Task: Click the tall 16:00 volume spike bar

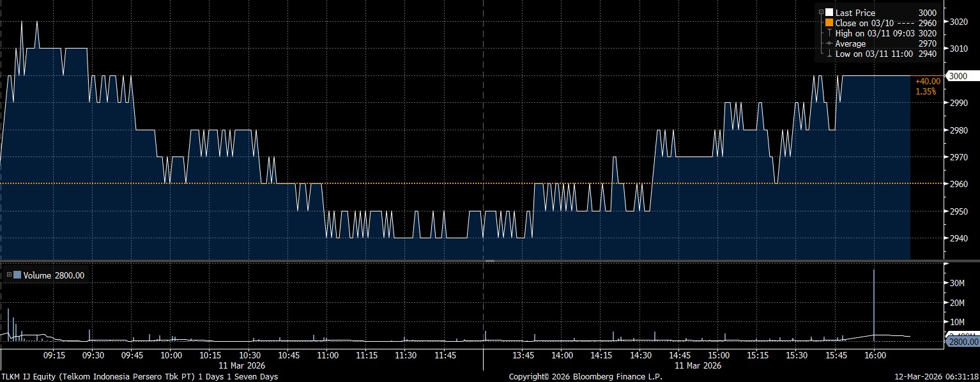Action: coord(873,300)
